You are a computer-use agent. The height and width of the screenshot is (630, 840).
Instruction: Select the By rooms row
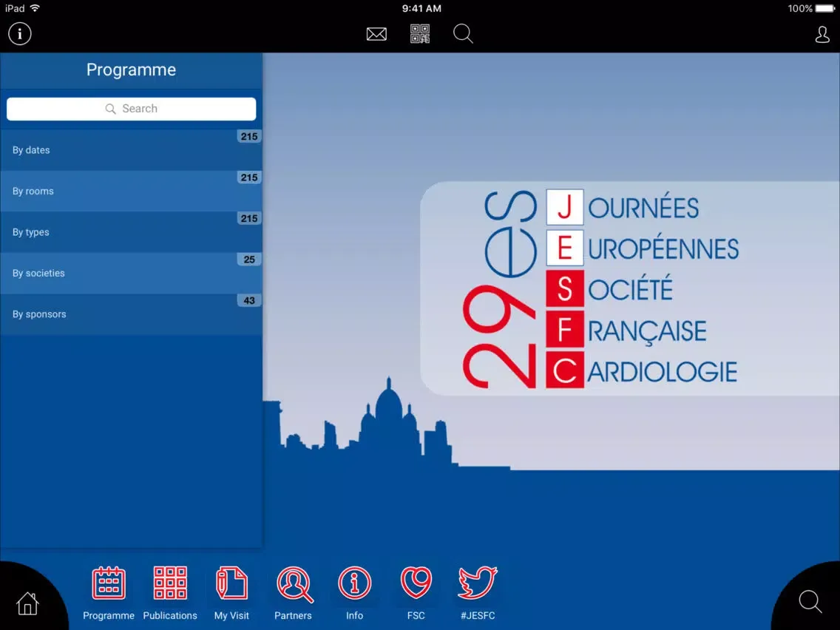coord(132,192)
